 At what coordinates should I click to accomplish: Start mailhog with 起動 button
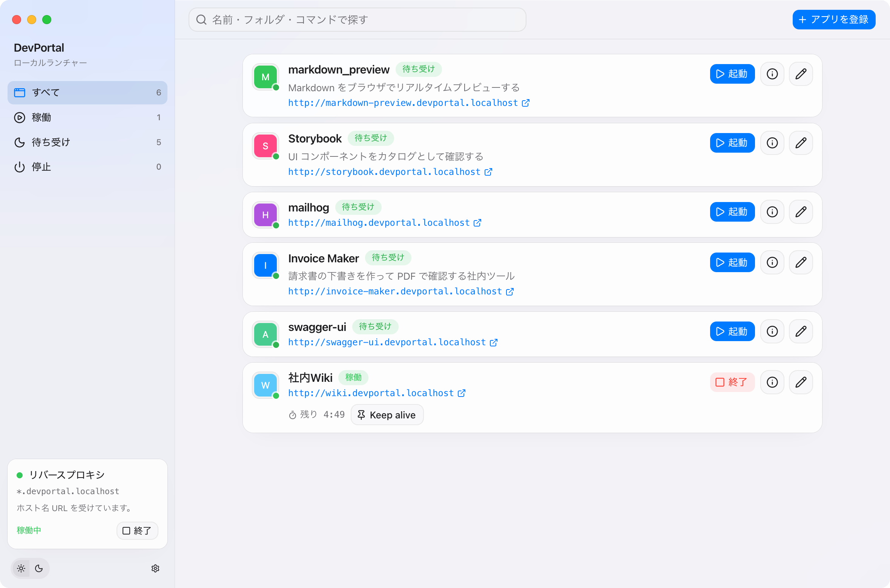(732, 212)
